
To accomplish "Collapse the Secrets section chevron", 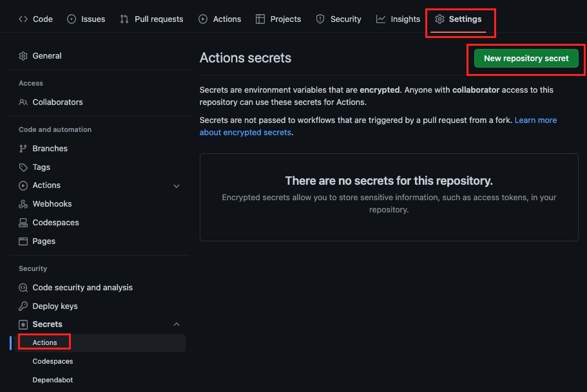I will (x=177, y=324).
